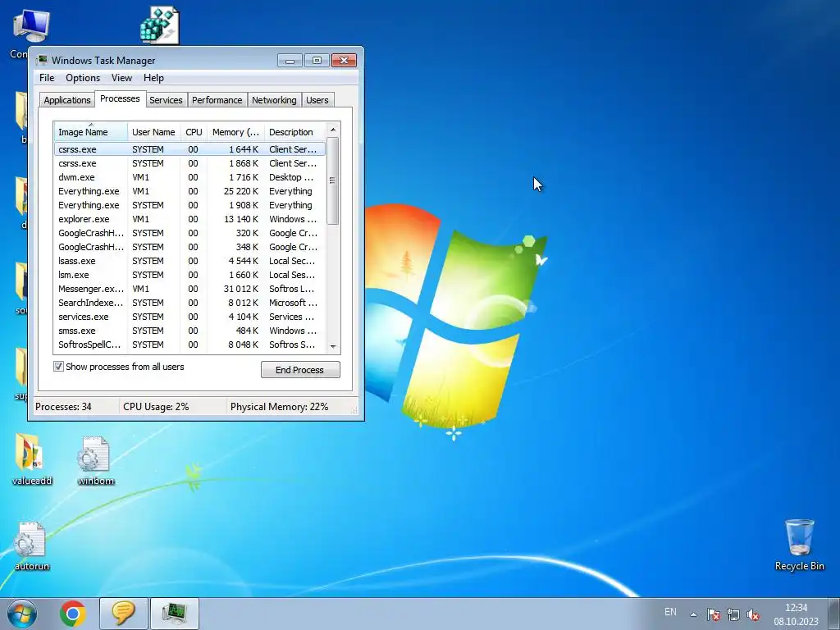Click the process list scrollbar thumb
This screenshot has width=840, height=630.
[x=333, y=180]
